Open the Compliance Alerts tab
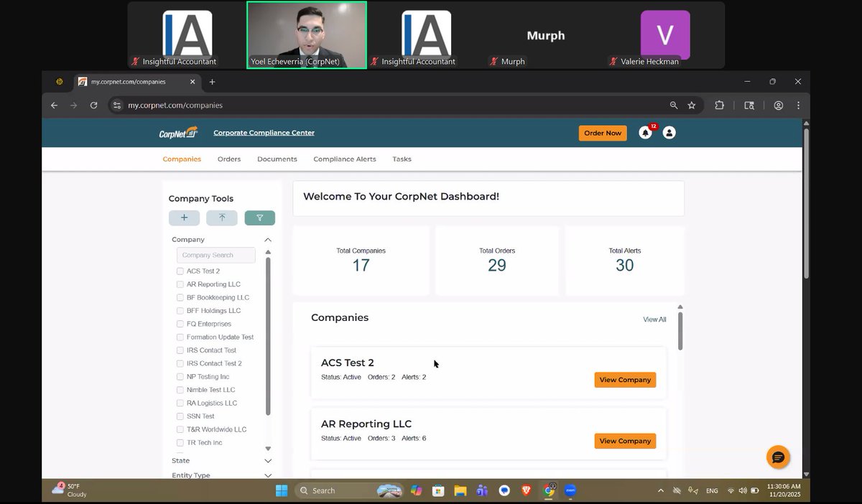Viewport: 862px width, 504px height. click(344, 159)
